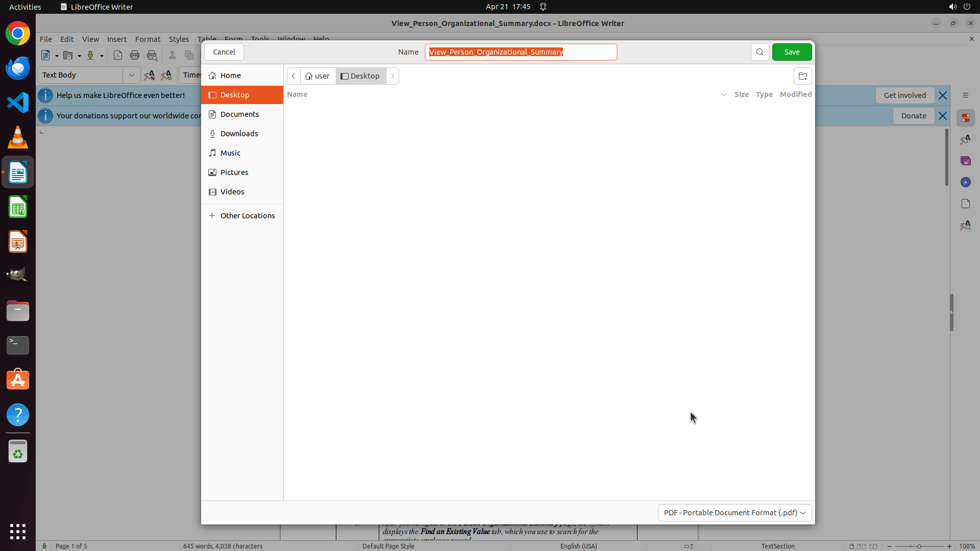This screenshot has width=980, height=551.
Task: Open the Format menu
Action: tap(148, 39)
